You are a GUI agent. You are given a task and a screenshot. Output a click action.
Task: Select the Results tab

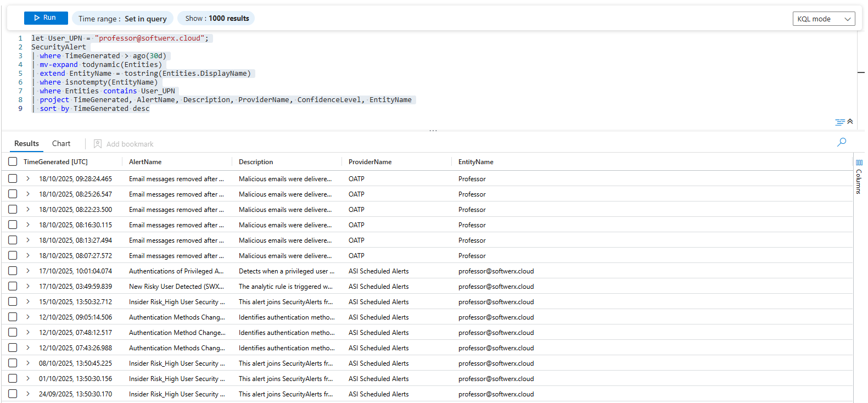tap(26, 143)
